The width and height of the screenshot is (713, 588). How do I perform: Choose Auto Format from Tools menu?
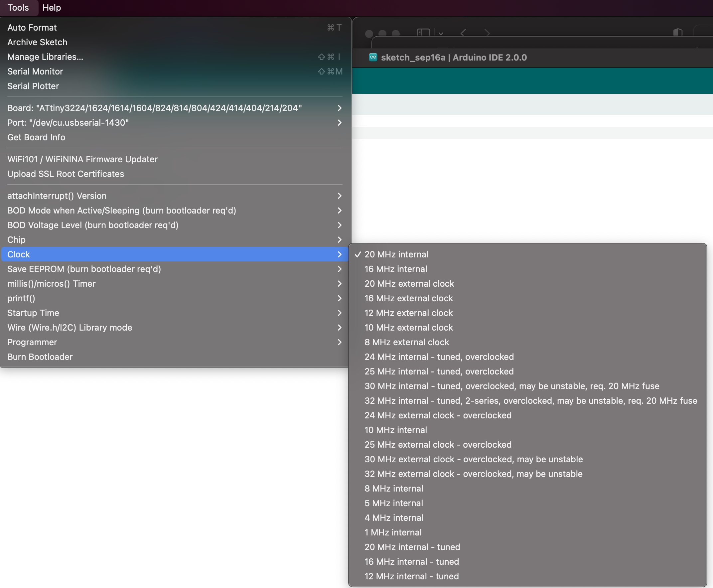(x=175, y=27)
